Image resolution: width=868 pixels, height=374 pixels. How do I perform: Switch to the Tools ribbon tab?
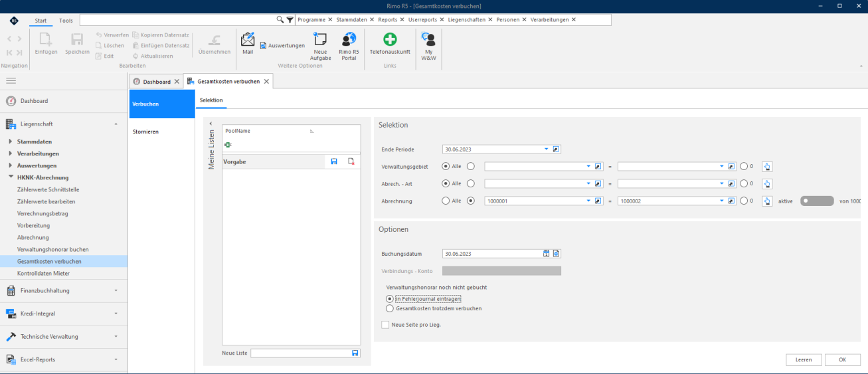click(66, 21)
